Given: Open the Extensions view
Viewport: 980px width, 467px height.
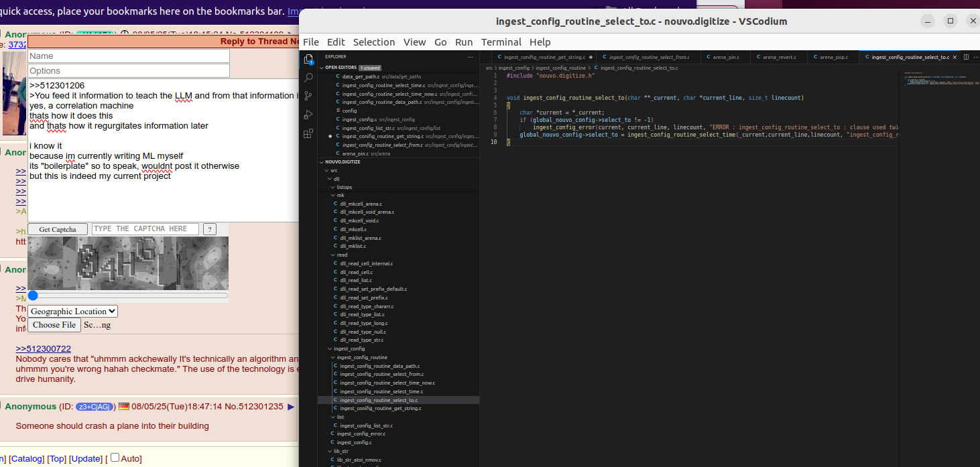Looking at the screenshot, I should point(308,133).
